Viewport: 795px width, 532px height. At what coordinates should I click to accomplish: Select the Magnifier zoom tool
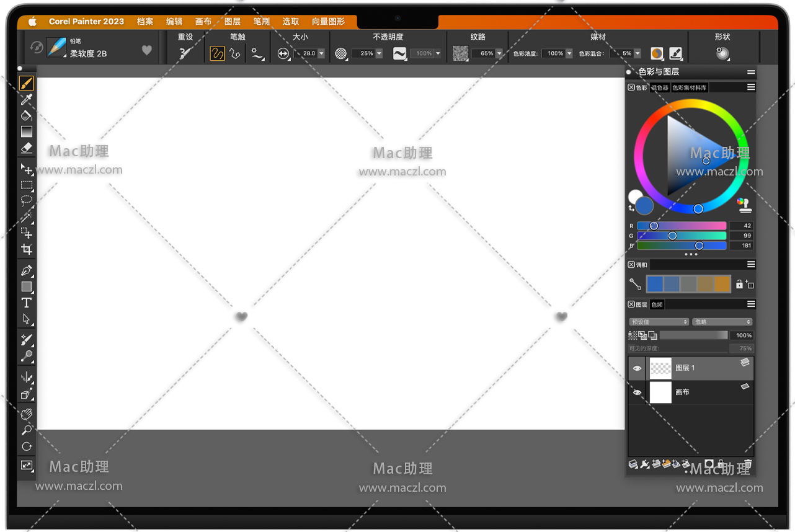[26, 430]
